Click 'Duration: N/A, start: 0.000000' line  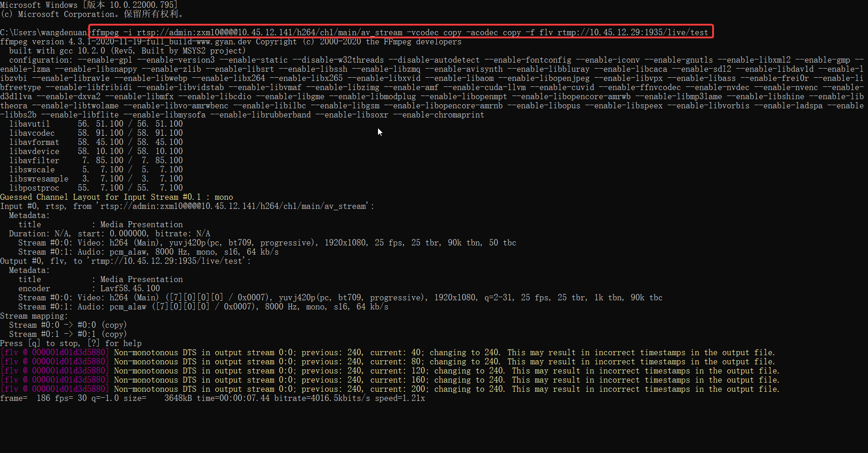(110, 234)
